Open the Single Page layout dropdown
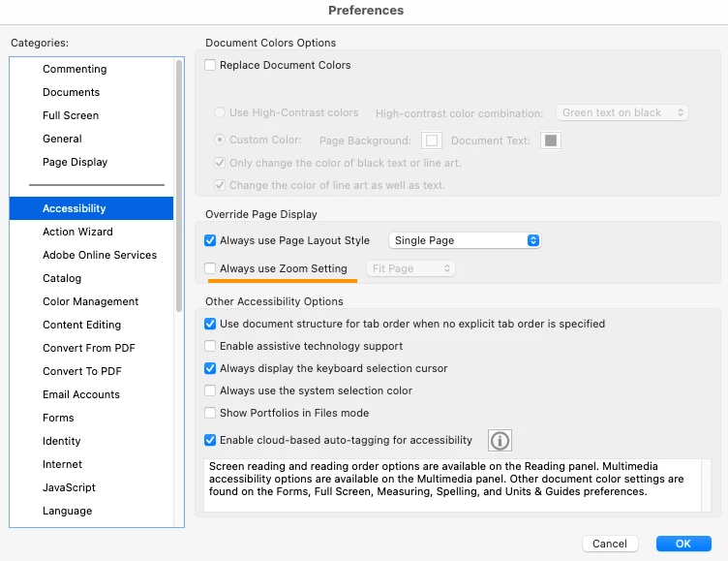Image resolution: width=728 pixels, height=561 pixels. coord(465,240)
